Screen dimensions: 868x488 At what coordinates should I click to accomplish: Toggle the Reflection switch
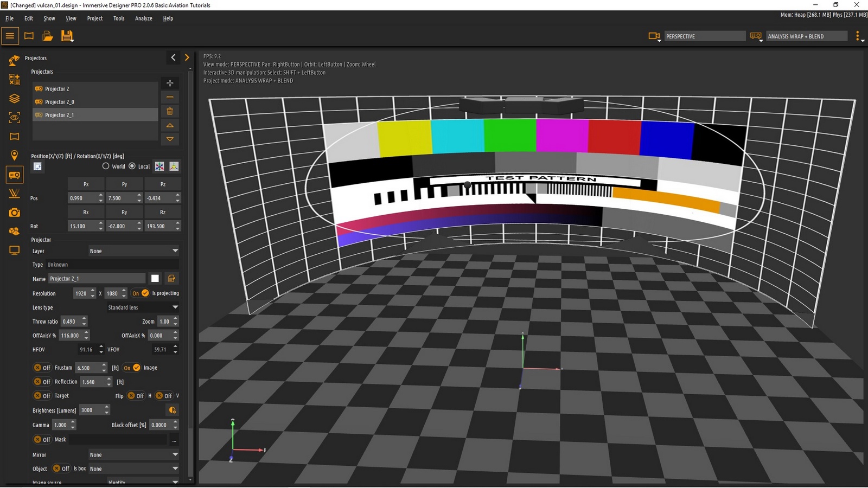42,382
